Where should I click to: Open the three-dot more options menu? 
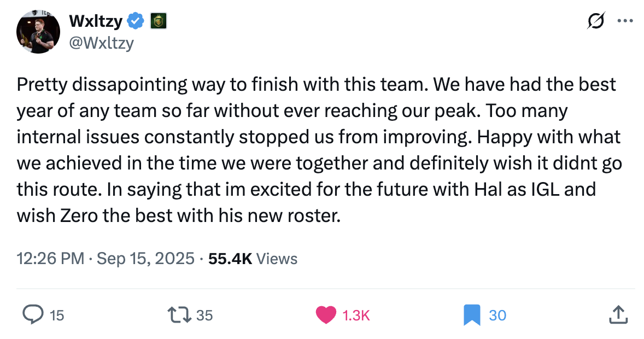[625, 21]
